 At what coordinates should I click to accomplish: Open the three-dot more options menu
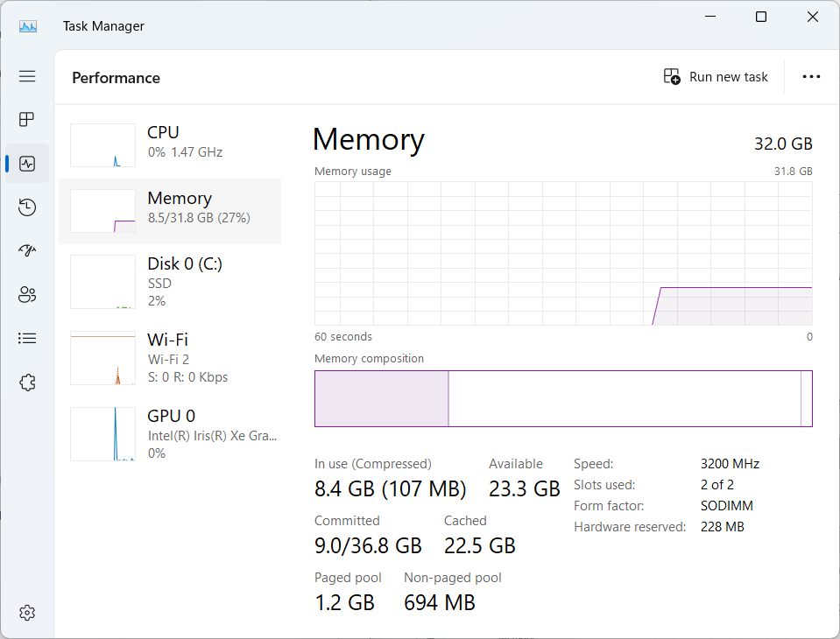811,77
